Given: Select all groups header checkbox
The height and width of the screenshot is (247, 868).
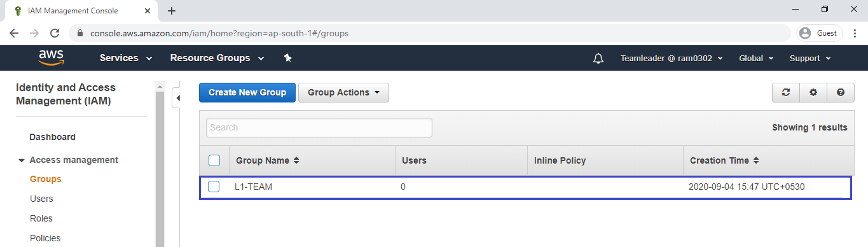Looking at the screenshot, I should [214, 160].
